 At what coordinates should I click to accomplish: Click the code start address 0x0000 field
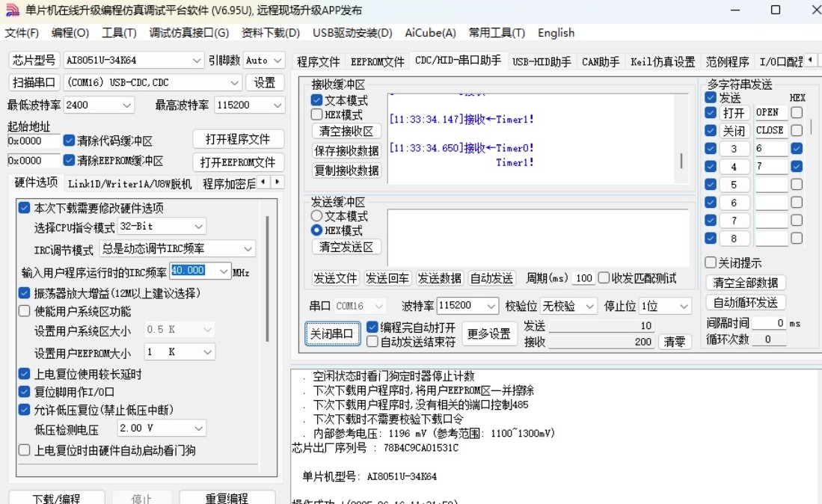[33, 141]
